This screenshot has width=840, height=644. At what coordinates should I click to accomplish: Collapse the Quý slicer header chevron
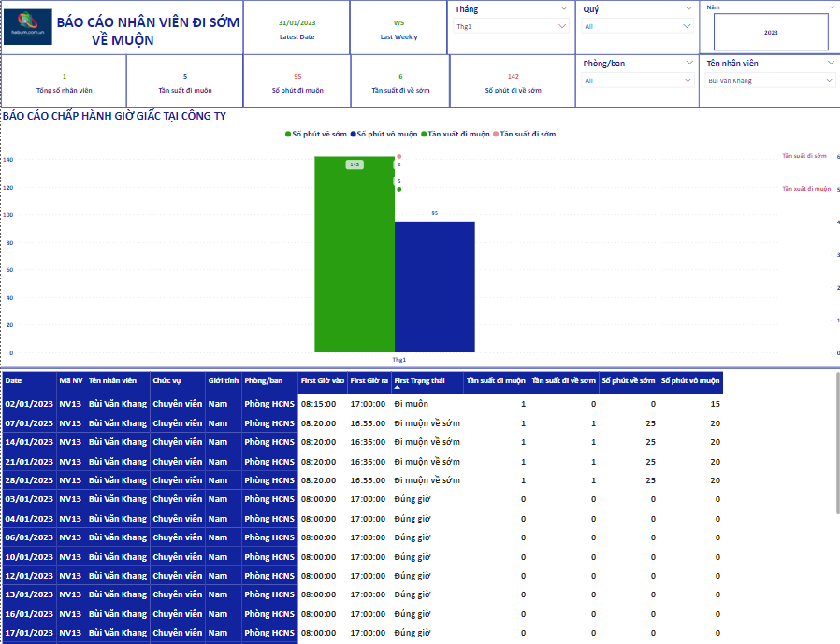click(x=690, y=8)
